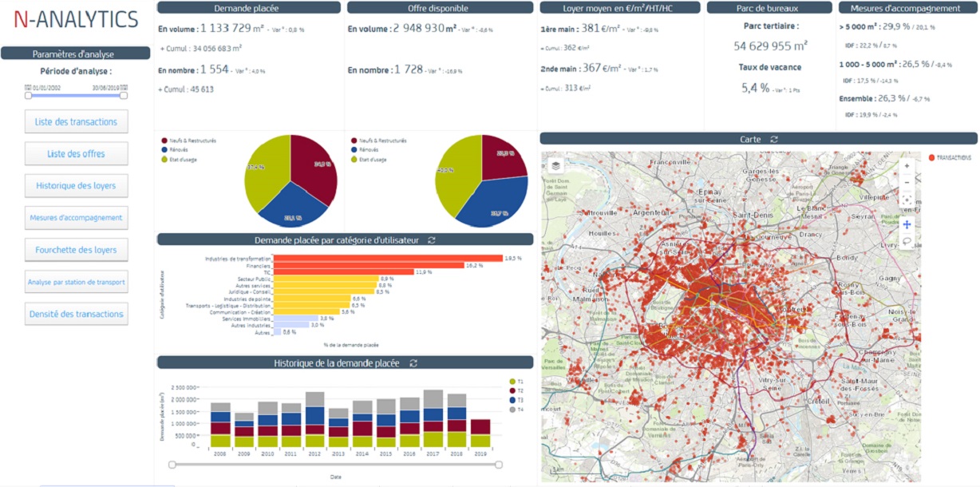The width and height of the screenshot is (980, 487).
Task: Toggle T2 series in history legend
Action: [512, 390]
